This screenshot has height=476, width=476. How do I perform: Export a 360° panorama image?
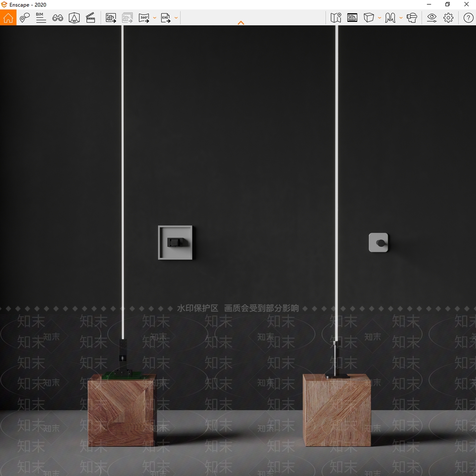pyautogui.click(x=144, y=18)
